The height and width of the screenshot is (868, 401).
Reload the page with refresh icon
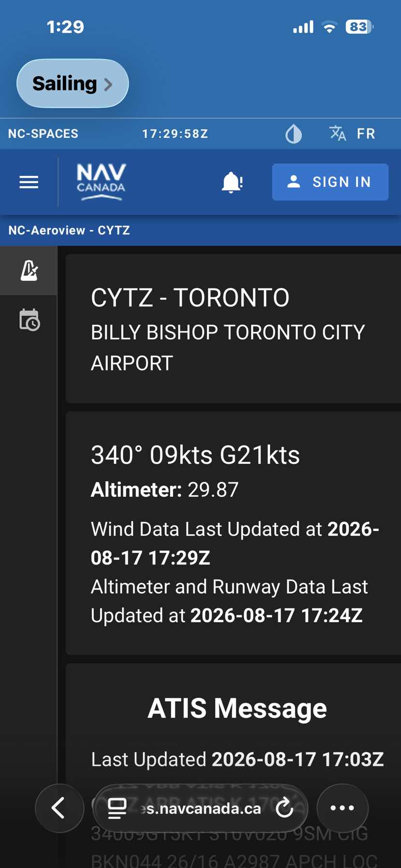(x=285, y=808)
